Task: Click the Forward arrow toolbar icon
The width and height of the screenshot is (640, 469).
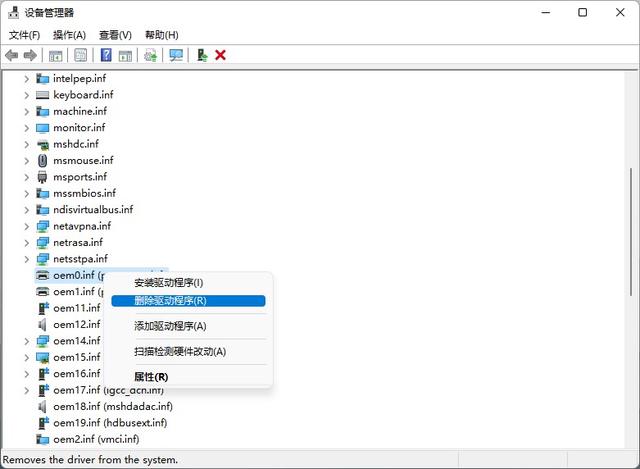Action: [30, 55]
